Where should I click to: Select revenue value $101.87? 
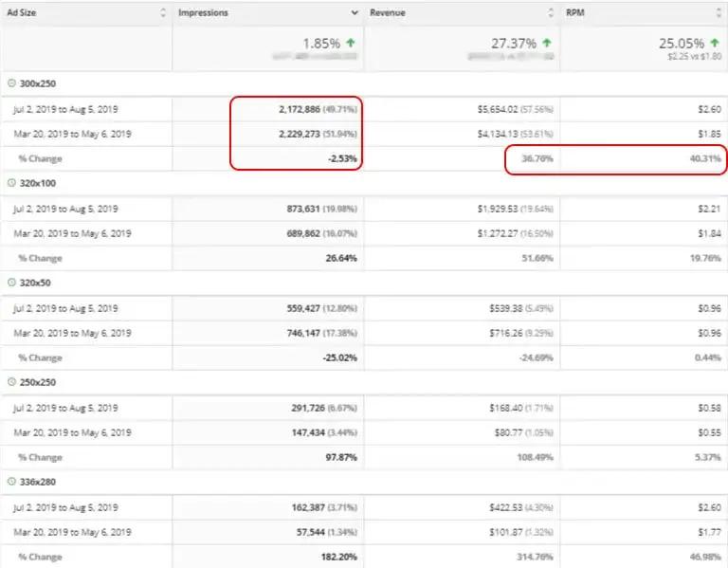505,532
